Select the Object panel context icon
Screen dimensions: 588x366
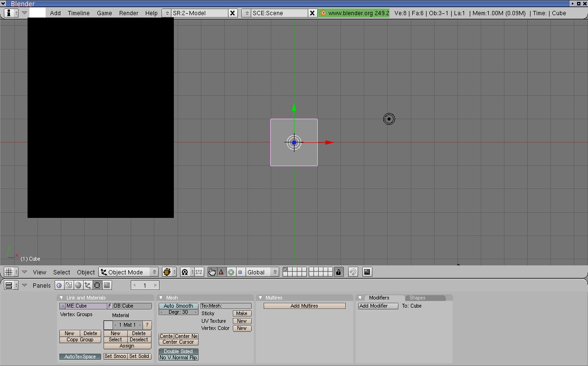[x=88, y=285]
